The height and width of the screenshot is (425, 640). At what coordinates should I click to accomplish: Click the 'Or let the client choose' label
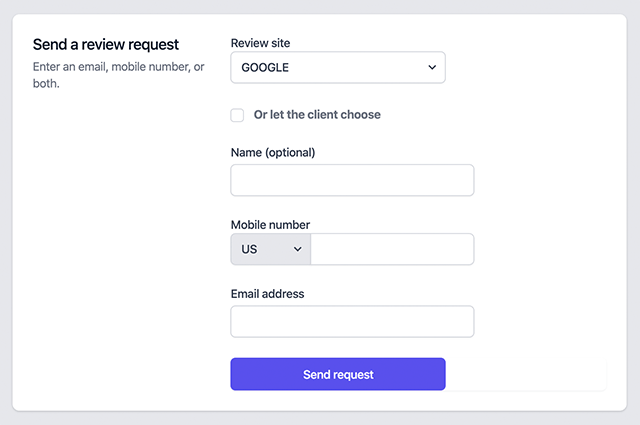pos(317,115)
